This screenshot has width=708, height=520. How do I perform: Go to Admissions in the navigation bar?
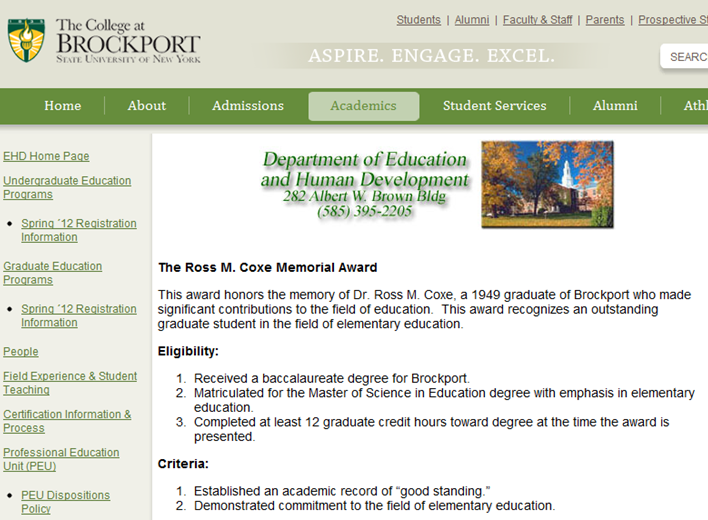248,106
